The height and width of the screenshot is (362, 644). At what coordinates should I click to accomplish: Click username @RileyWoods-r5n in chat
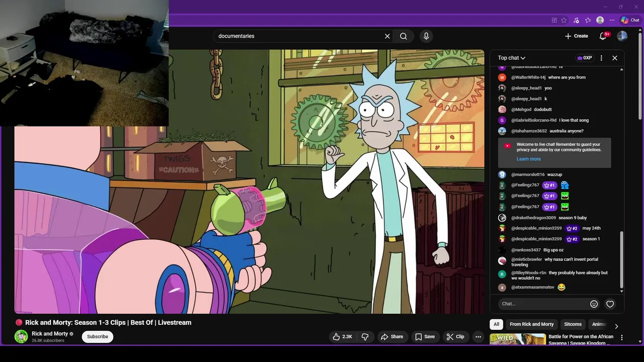[x=528, y=273]
